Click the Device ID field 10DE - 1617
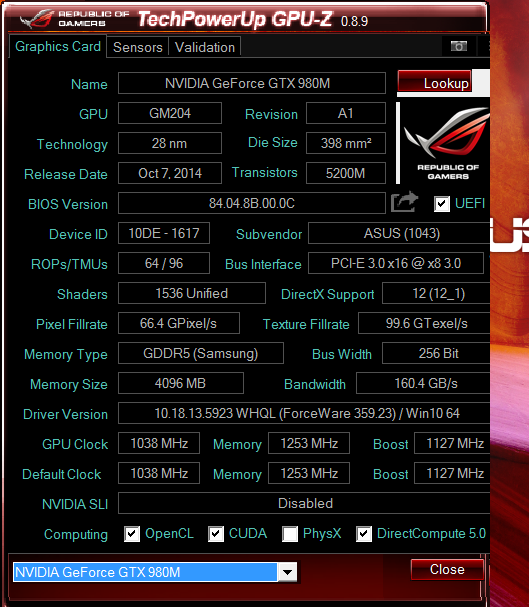The height and width of the screenshot is (607, 529). coord(164,233)
